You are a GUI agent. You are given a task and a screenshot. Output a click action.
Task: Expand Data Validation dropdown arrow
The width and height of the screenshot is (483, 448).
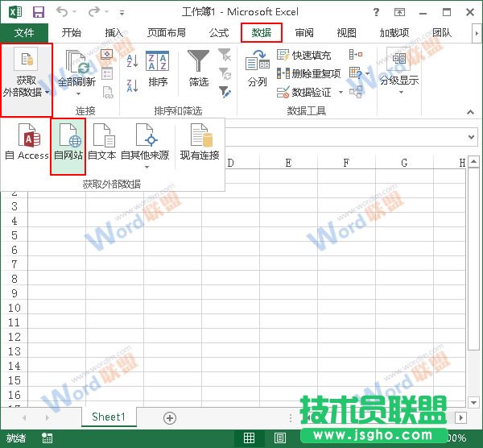tap(341, 92)
